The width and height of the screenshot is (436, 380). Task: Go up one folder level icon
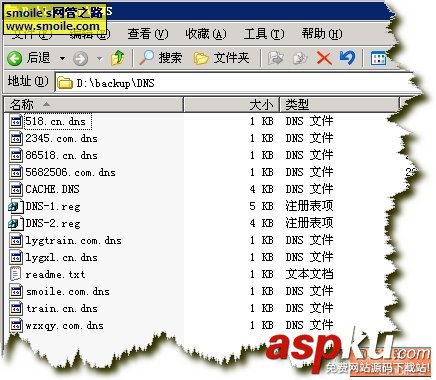coord(118,58)
